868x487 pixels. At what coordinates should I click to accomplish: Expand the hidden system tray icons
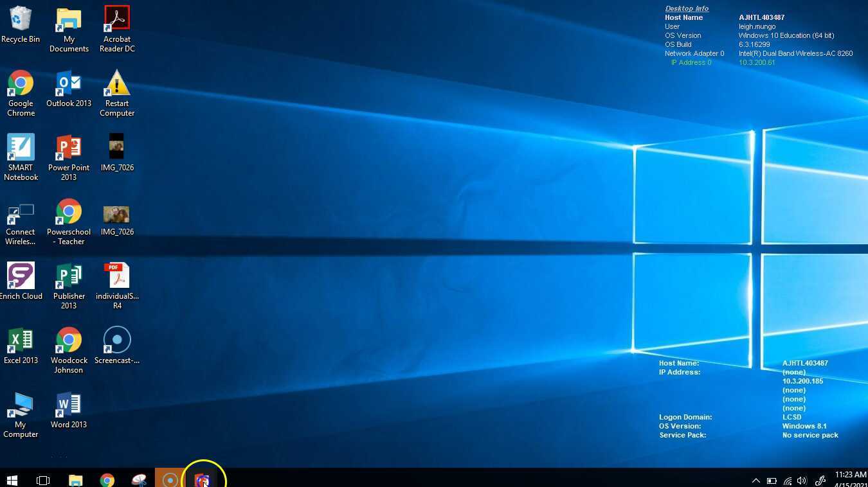pos(755,481)
